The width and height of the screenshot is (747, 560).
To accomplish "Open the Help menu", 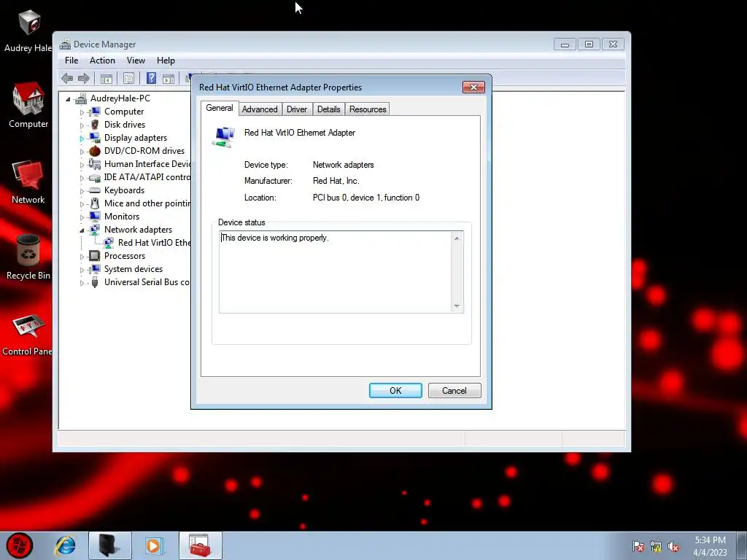I will [166, 61].
